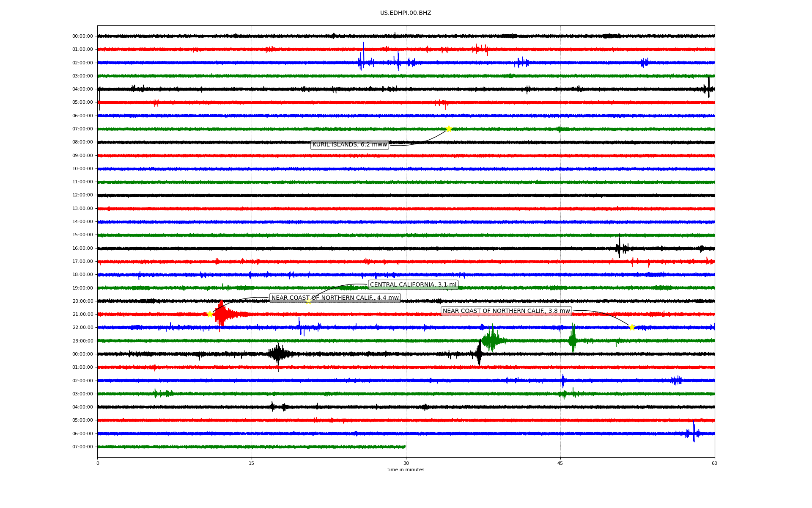Click the star marker on the 20:00:00 trace
This screenshot has height=508, width=812.
(308, 301)
